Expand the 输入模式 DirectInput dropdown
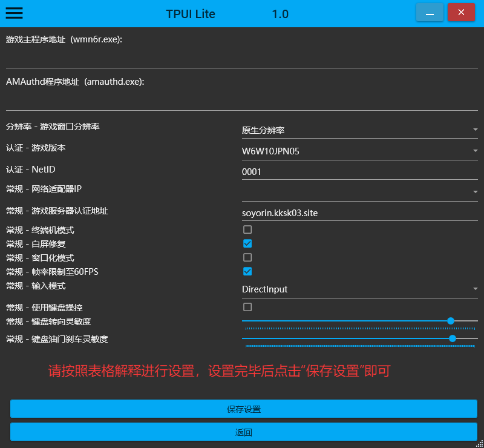Viewport: 484px width, 448px height. [x=359, y=289]
